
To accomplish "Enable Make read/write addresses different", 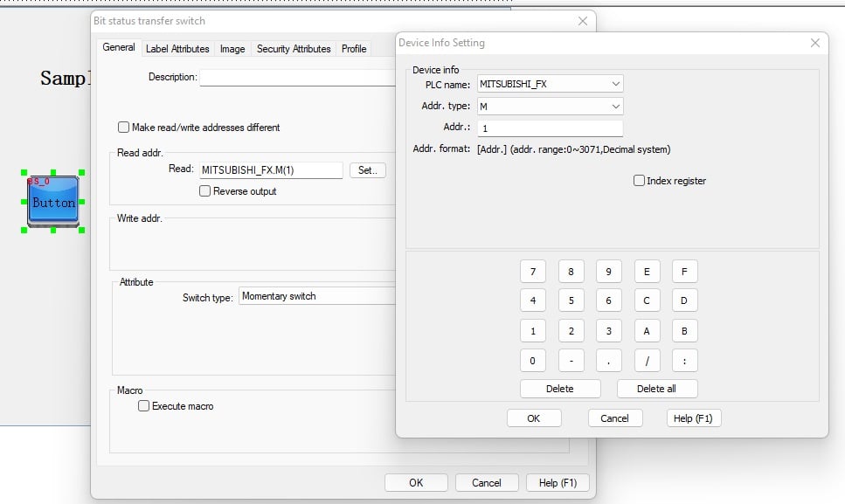I will point(123,126).
